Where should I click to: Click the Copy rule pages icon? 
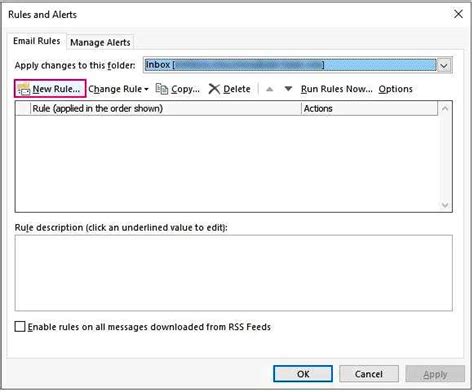tap(162, 89)
